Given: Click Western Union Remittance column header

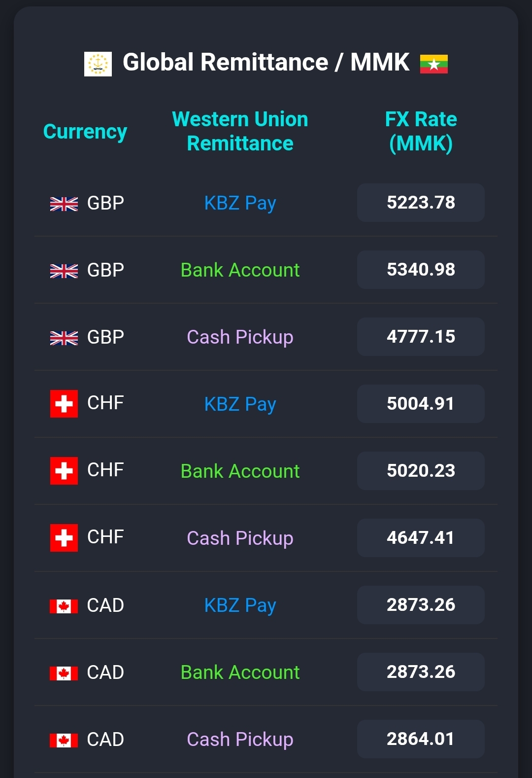Looking at the screenshot, I should pos(240,131).
